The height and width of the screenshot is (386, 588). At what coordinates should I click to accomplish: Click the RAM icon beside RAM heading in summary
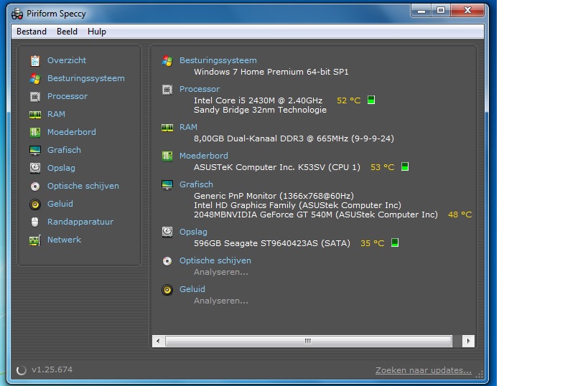167,128
